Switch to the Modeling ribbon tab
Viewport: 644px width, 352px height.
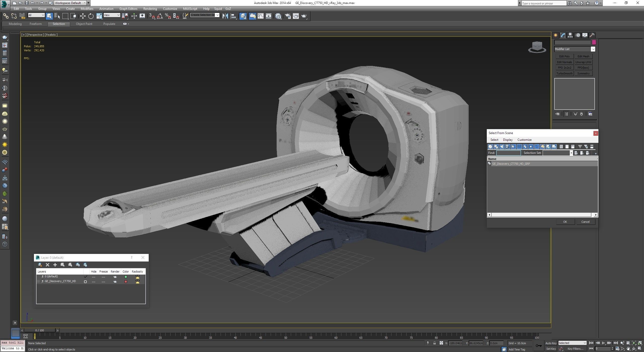click(x=15, y=24)
